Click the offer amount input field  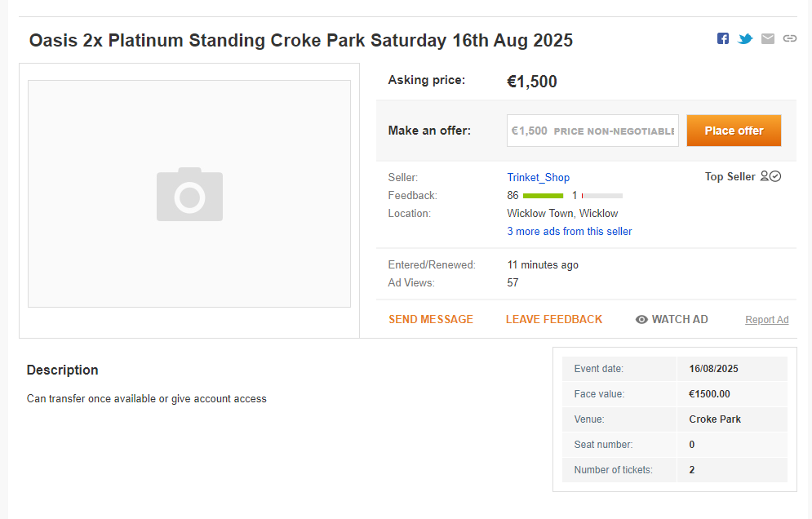[592, 131]
